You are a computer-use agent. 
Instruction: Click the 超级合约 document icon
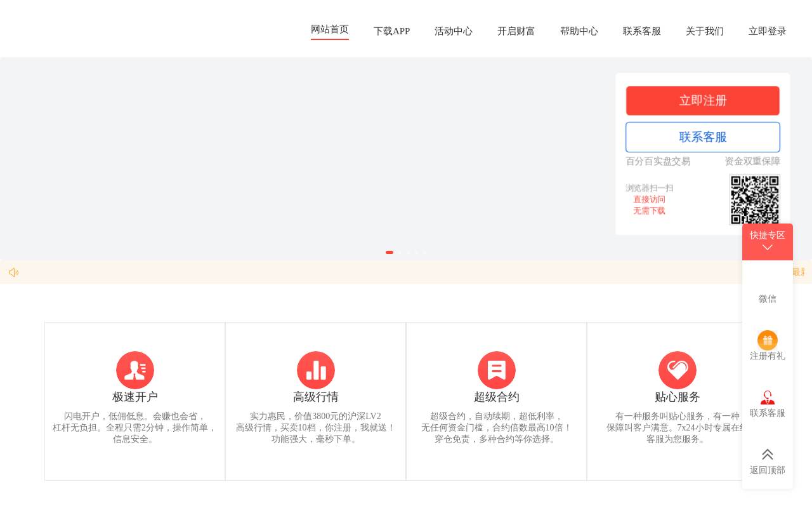coord(497,370)
